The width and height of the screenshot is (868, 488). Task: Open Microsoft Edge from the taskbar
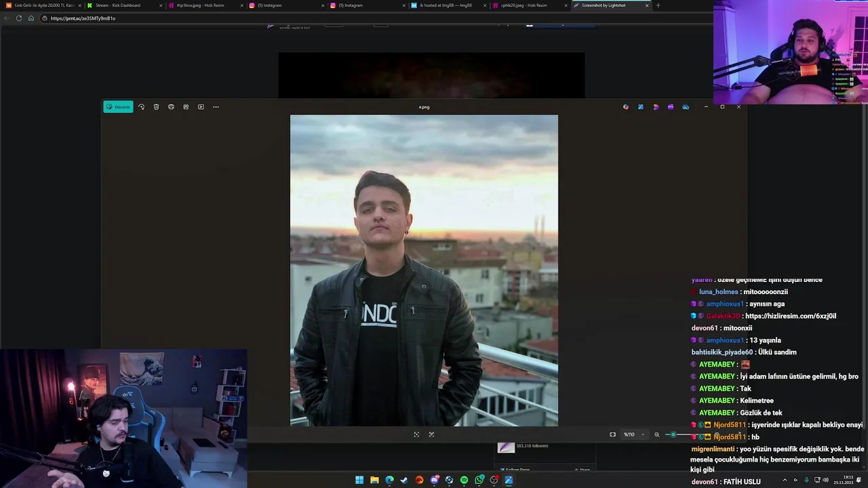pyautogui.click(x=389, y=481)
